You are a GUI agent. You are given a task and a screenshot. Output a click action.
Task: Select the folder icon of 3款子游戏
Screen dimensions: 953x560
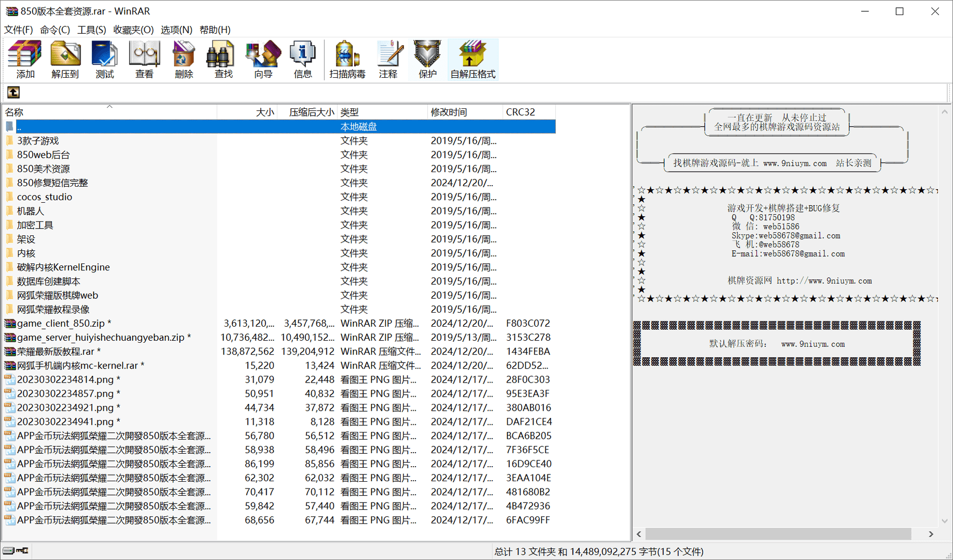[x=10, y=141]
